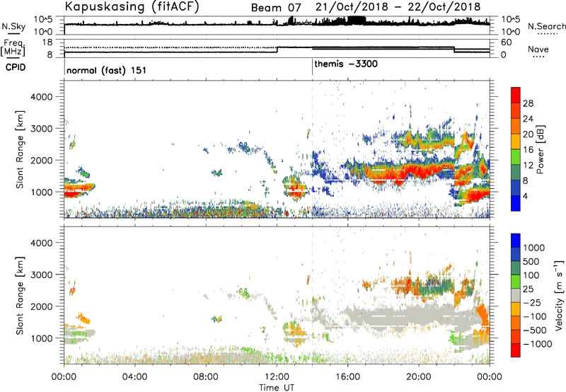Click the N.Sky solid line legend sample
The height and width of the screenshot is (392, 566).
(x=13, y=34)
